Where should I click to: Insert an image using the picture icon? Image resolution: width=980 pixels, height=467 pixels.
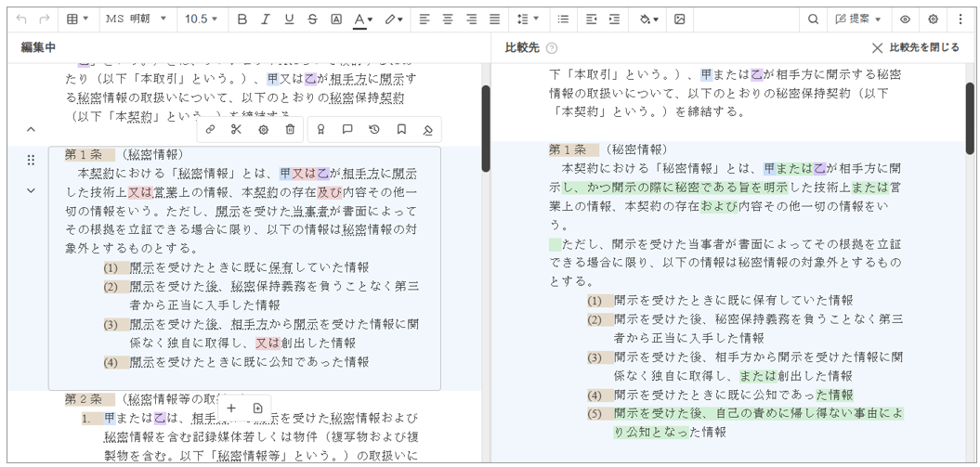[679, 19]
